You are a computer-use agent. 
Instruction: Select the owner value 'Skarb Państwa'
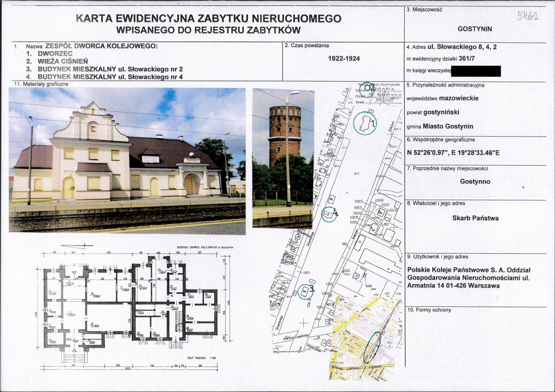[475, 218]
